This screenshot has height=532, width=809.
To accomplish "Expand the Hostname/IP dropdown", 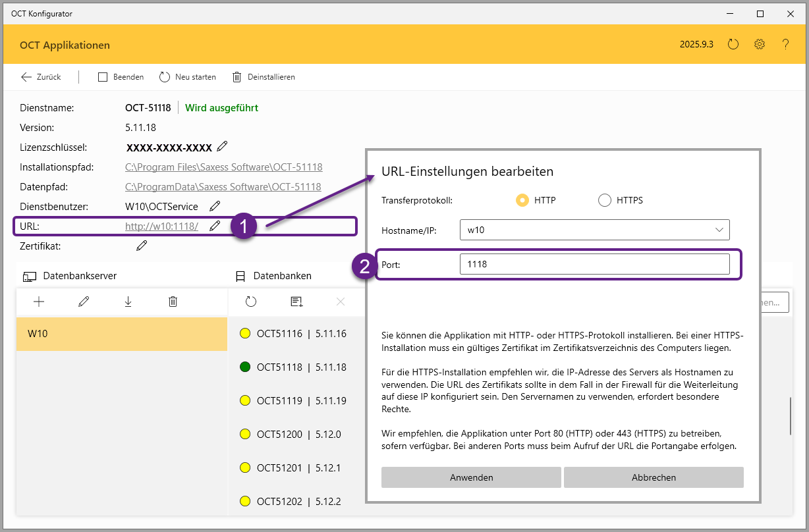I will (718, 230).
